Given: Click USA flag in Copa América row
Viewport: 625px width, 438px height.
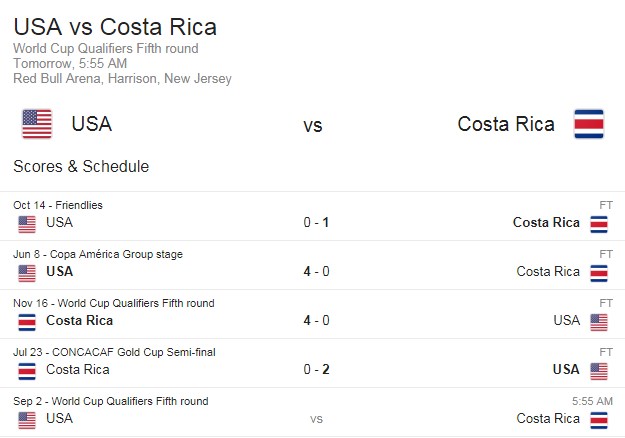Looking at the screenshot, I should click(x=27, y=273).
